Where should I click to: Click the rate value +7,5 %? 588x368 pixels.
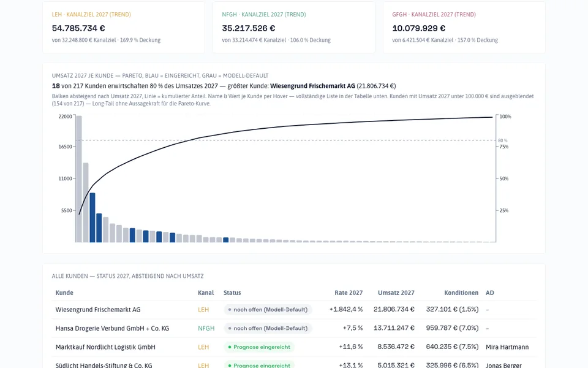353,328
